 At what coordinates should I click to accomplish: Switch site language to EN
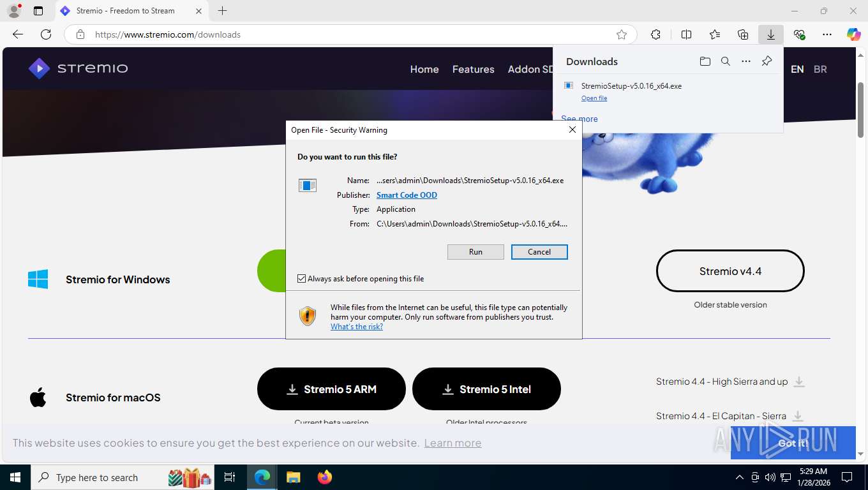797,70
